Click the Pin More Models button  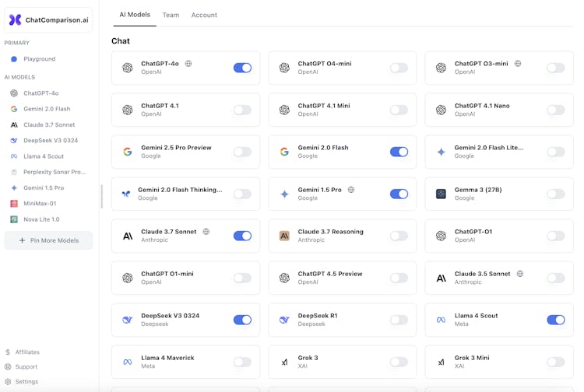48,240
